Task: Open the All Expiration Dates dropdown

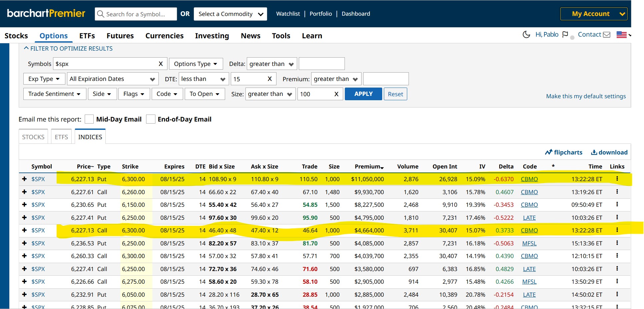Action: click(112, 79)
